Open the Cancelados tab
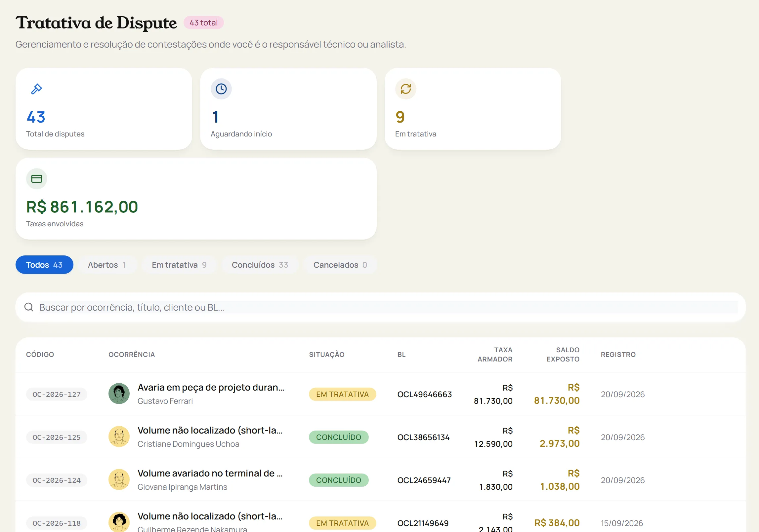The height and width of the screenshot is (532, 759). pos(340,265)
